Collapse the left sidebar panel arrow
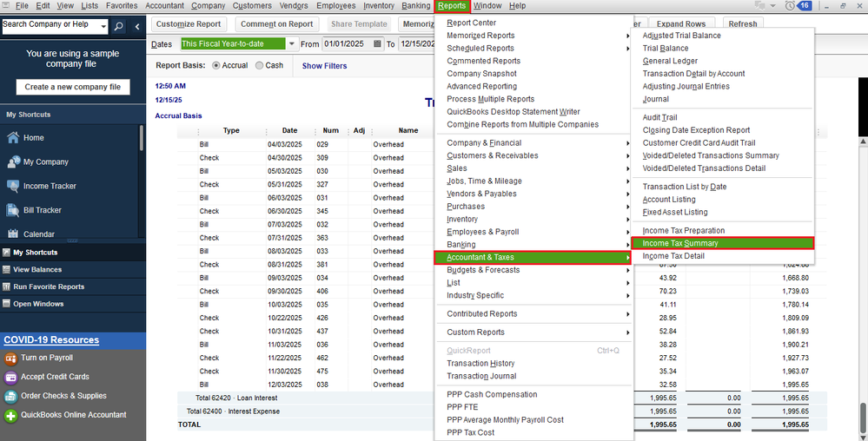868x441 pixels. tap(137, 27)
